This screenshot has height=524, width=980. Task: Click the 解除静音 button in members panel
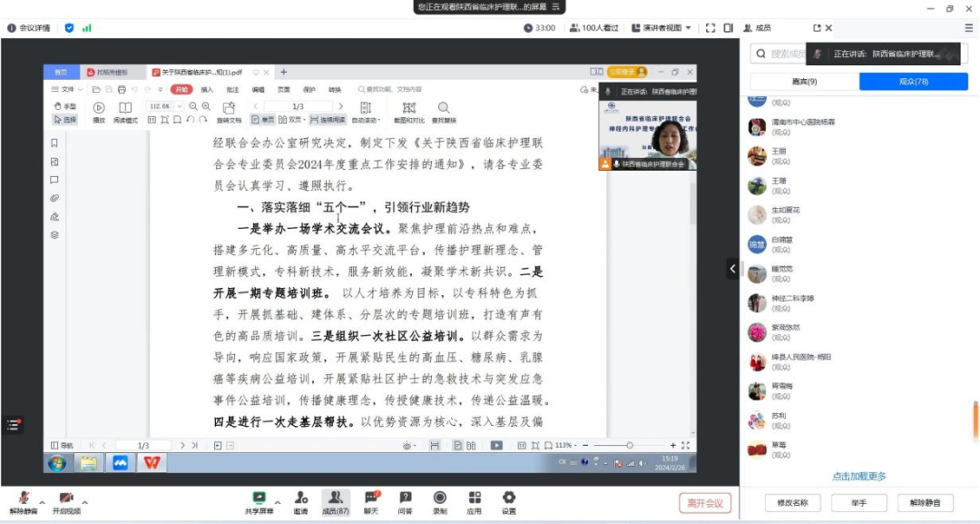(925, 503)
